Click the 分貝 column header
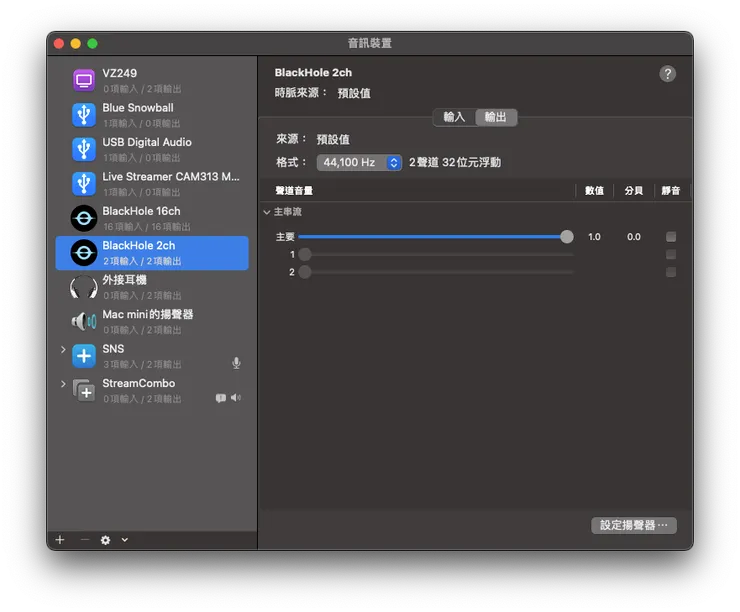The width and height of the screenshot is (740, 612). pos(633,191)
